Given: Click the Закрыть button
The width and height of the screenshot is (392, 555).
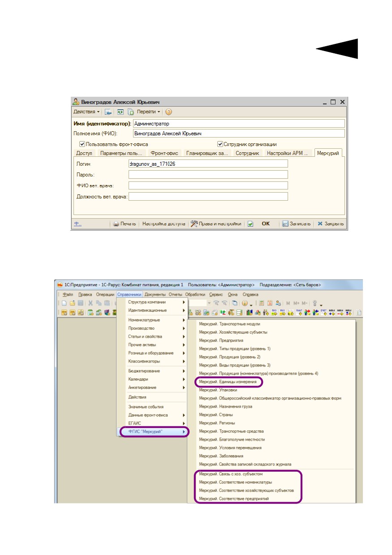Looking at the screenshot, I should [331, 224].
